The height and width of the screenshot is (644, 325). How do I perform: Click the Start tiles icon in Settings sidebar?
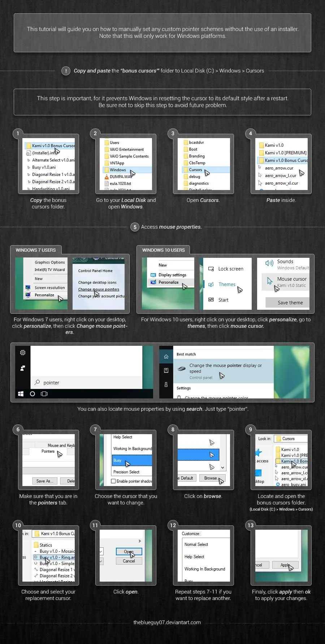(211, 300)
